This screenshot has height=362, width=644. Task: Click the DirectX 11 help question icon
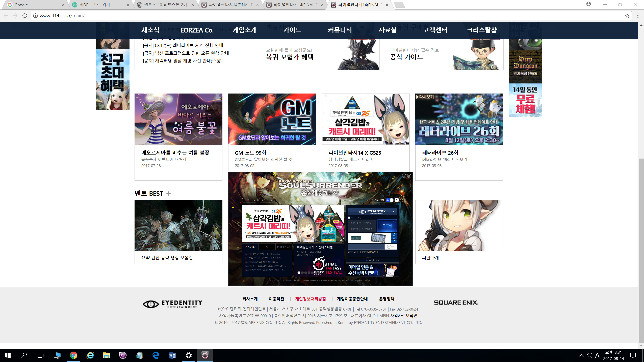coord(397,200)
